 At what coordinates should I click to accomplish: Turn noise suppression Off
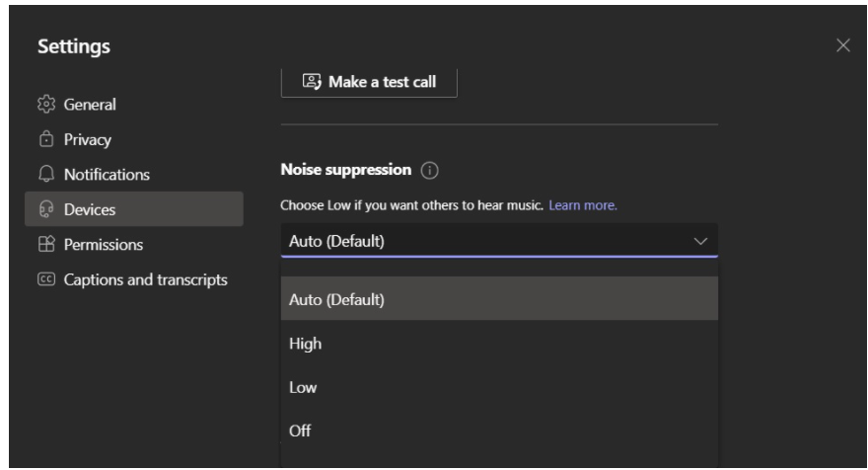pos(499,431)
